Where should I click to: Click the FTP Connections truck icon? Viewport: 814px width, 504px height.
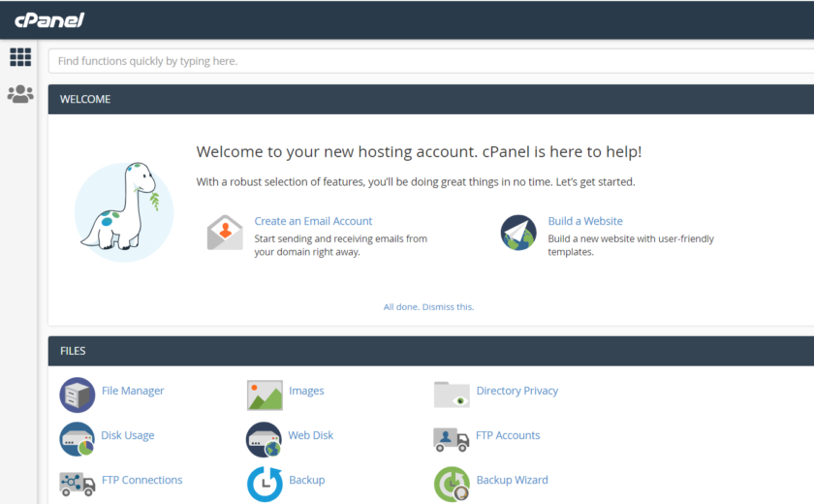pyautogui.click(x=77, y=484)
